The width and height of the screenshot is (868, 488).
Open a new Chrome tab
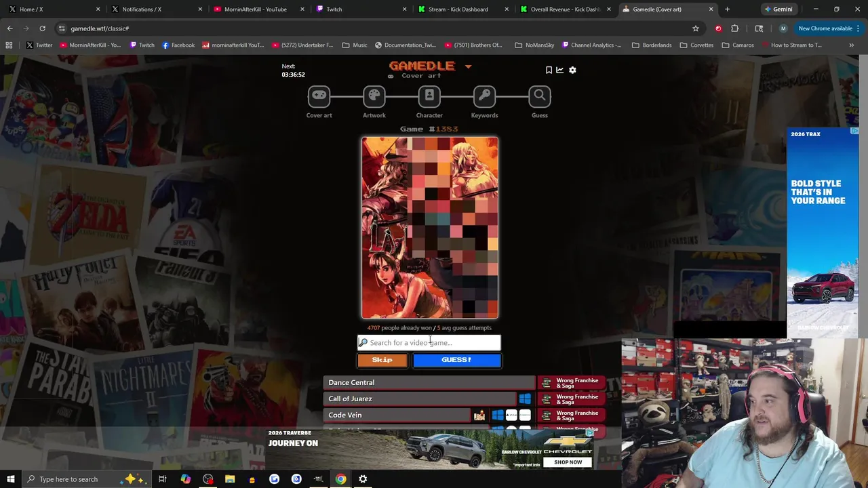click(x=727, y=9)
